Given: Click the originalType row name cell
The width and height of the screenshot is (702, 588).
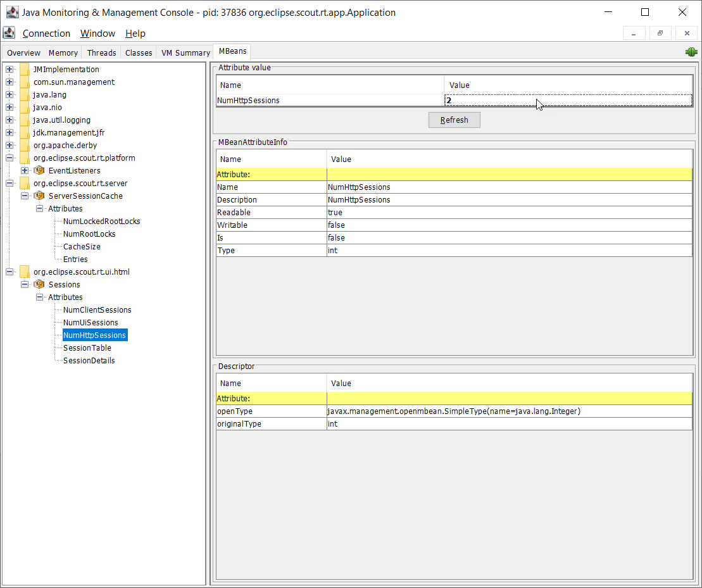Looking at the screenshot, I should point(272,424).
